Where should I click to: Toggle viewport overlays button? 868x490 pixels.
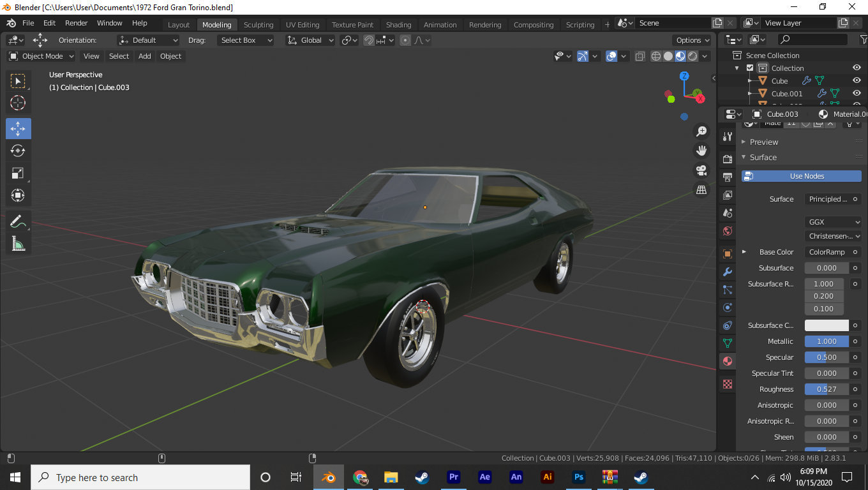click(x=611, y=56)
